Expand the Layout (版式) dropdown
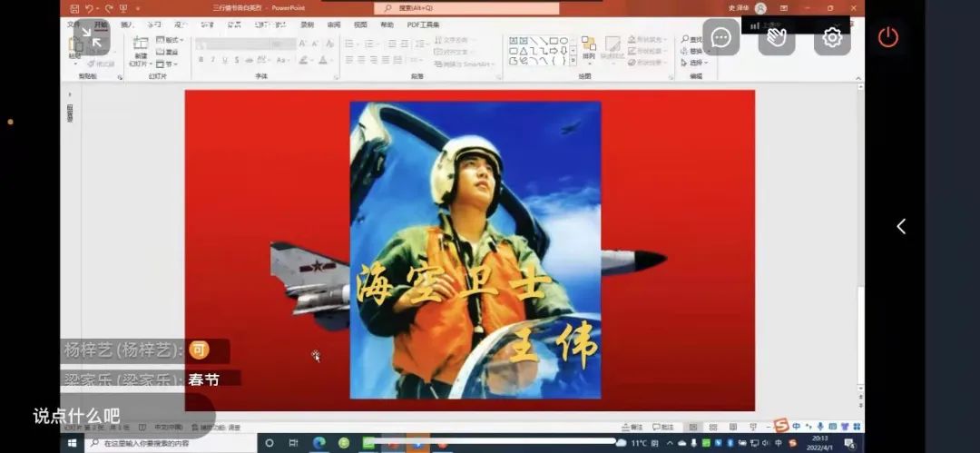The height and width of the screenshot is (453, 980). point(170,40)
